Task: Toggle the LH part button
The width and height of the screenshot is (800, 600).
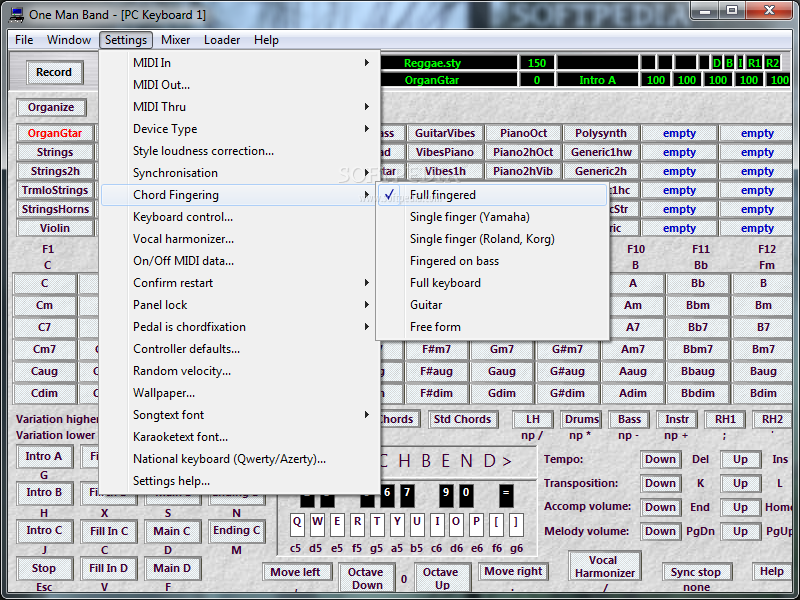Action: point(533,419)
